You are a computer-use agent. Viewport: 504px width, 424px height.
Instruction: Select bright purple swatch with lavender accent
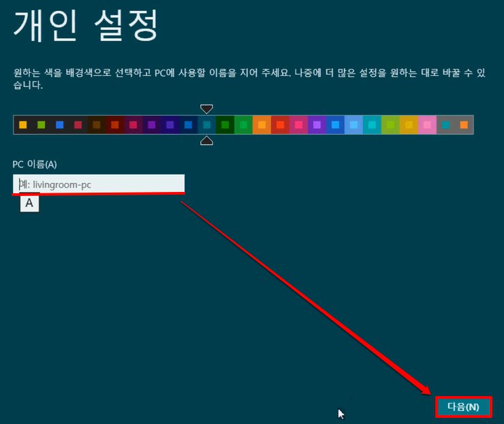click(x=317, y=125)
